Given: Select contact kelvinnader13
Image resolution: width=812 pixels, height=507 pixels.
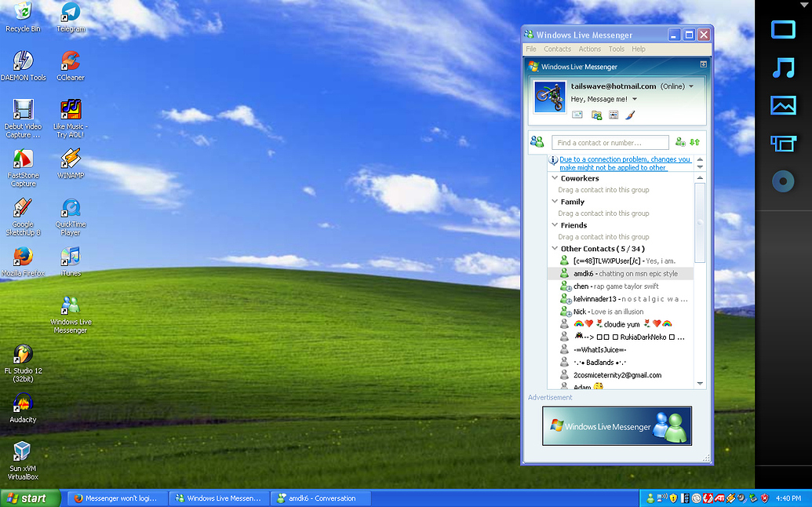Looking at the screenshot, I should click(621, 299).
